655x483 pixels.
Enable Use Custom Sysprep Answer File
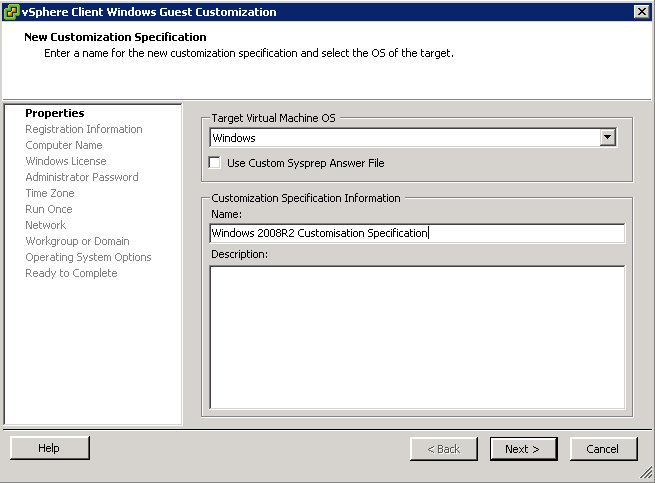click(x=214, y=163)
